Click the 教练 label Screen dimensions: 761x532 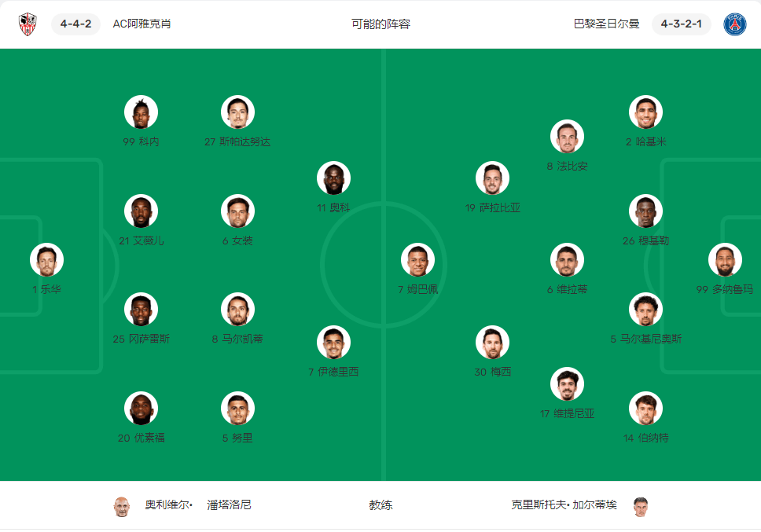(380, 505)
